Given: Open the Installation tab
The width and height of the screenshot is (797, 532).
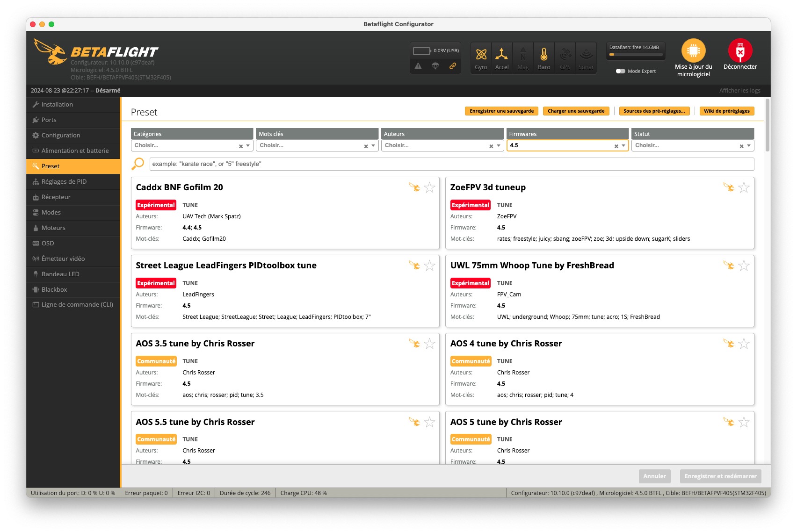Looking at the screenshot, I should click(x=73, y=104).
